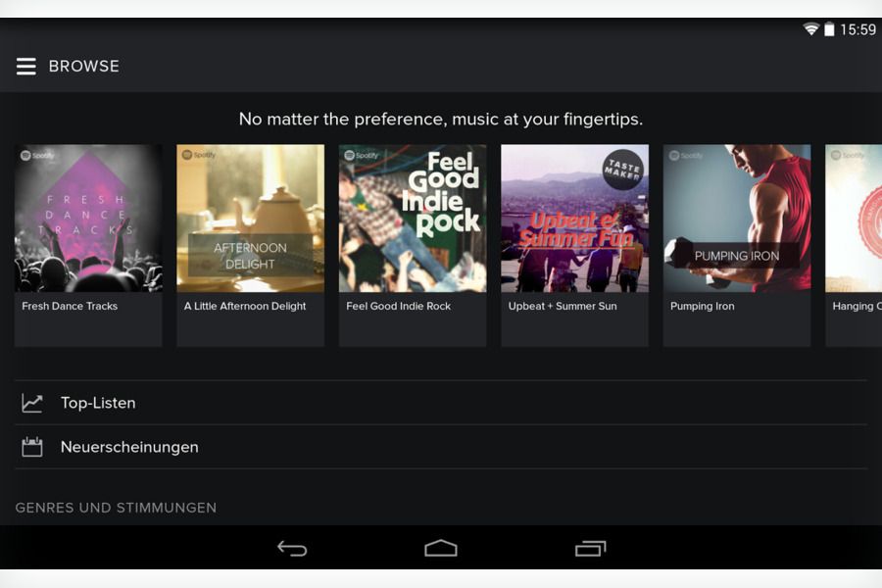The image size is (882, 588).
Task: Open the Genres und Stimmungen section
Action: (x=115, y=508)
